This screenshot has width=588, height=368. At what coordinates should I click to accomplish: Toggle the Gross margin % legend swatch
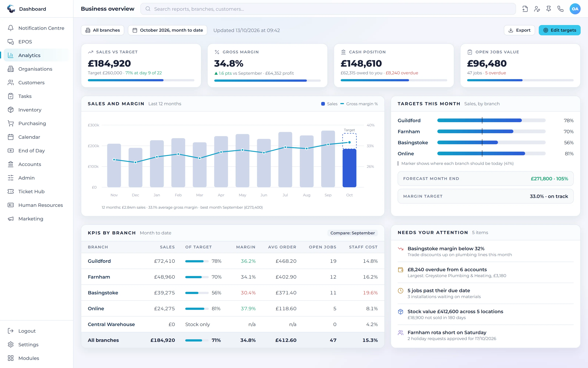342,104
